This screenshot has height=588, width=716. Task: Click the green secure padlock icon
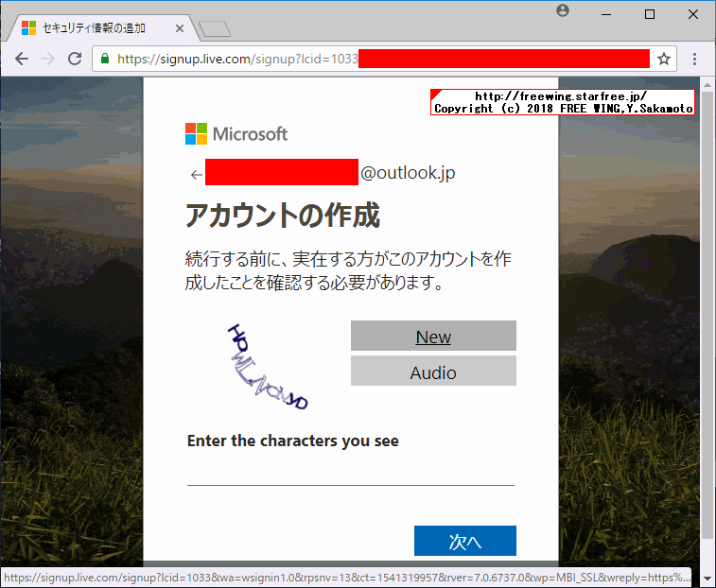point(105,59)
